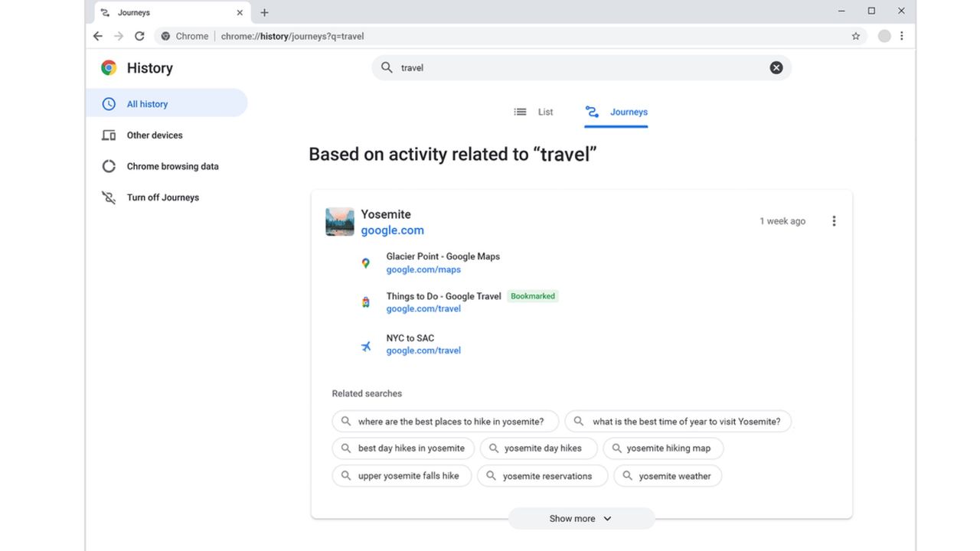
Task: Switch to the List tab
Action: [x=534, y=112]
